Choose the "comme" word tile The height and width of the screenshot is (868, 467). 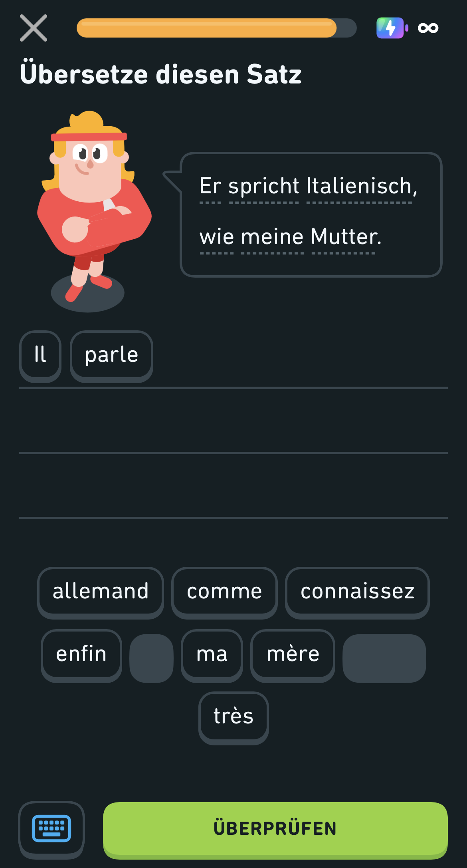[x=224, y=592]
